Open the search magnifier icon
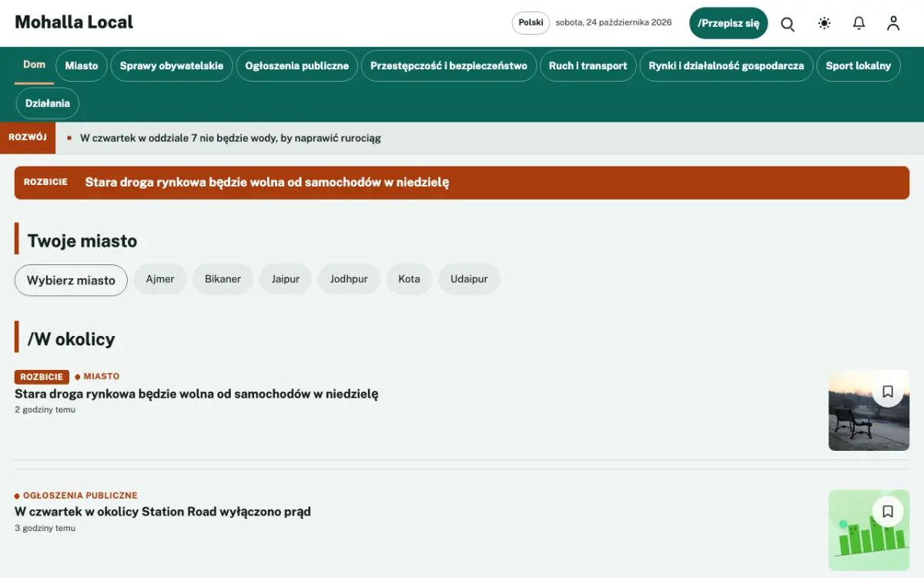 (x=788, y=23)
